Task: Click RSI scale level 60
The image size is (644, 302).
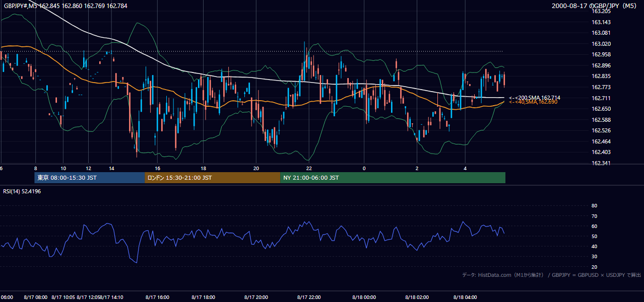Action: 594,226
